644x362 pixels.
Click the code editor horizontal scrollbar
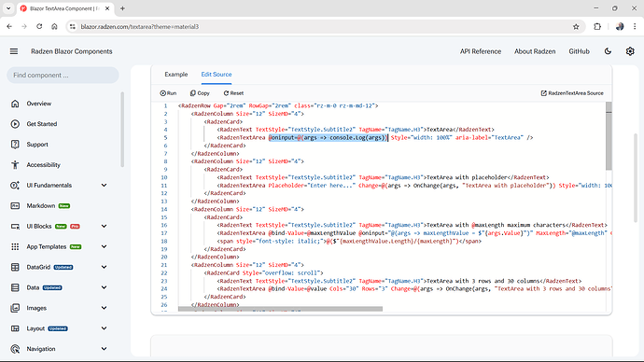click(280, 309)
